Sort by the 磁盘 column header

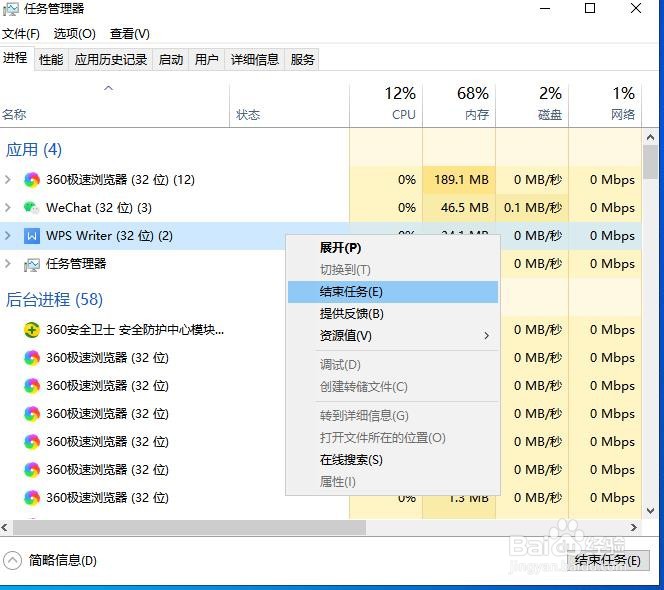532,105
